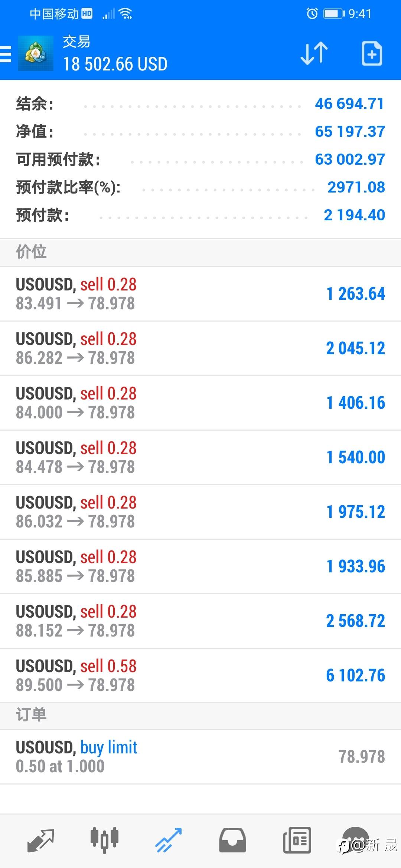The image size is (401, 868).
Task: Tap the 结余 balance row
Action: click(x=200, y=104)
